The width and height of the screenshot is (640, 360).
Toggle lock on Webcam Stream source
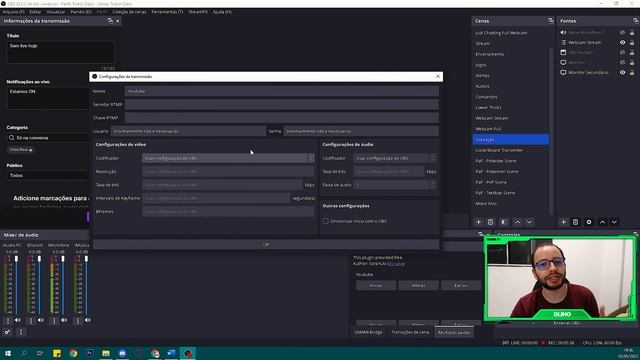[632, 42]
